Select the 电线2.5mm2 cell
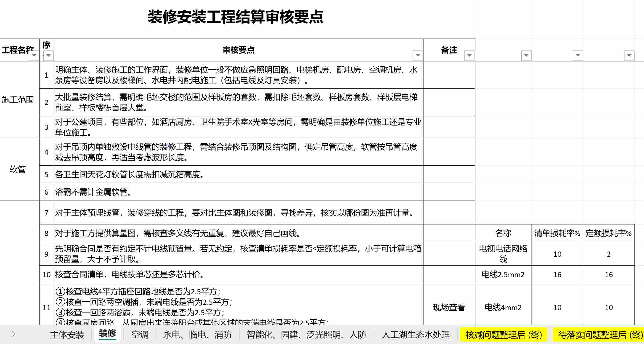This screenshot has height=344, width=644. pos(503,274)
